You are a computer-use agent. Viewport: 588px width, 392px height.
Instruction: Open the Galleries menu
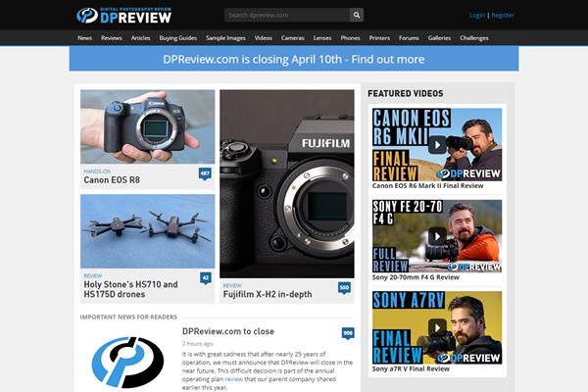439,38
